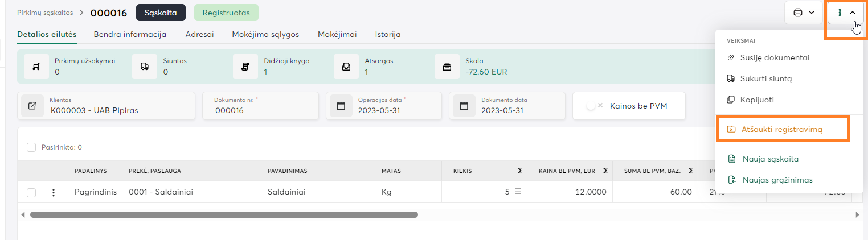This screenshot has height=240, width=868.
Task: Toggle the Kainos be PVM switch
Action: (x=595, y=106)
